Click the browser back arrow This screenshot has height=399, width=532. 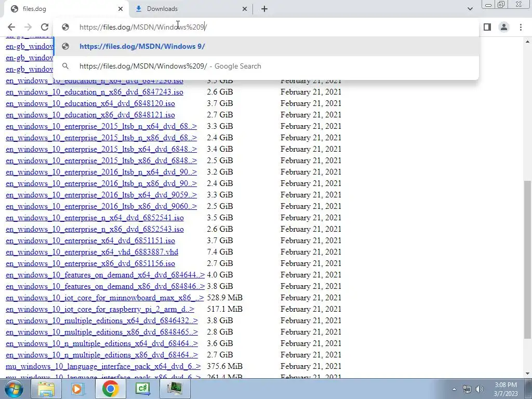tap(11, 27)
